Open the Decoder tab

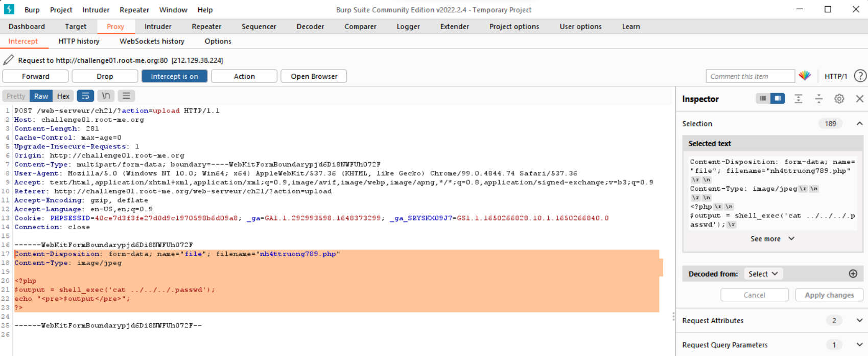(310, 27)
